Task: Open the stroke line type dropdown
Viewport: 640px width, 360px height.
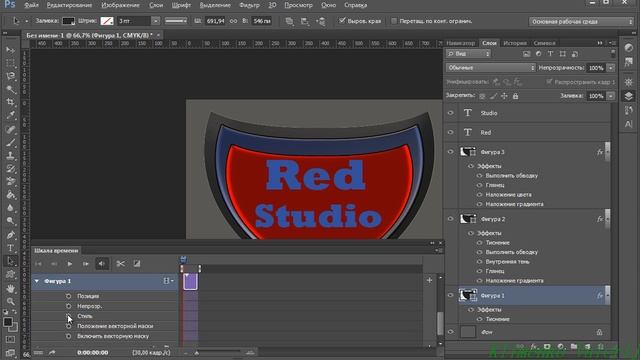Action: [176, 21]
